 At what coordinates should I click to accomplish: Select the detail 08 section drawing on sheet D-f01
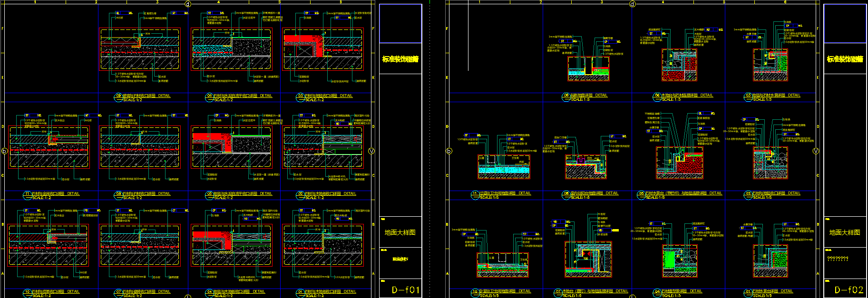coord(140,147)
